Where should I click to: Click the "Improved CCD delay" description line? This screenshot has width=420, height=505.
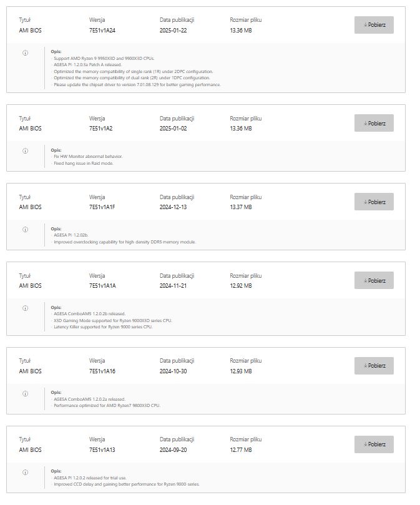(x=126, y=484)
